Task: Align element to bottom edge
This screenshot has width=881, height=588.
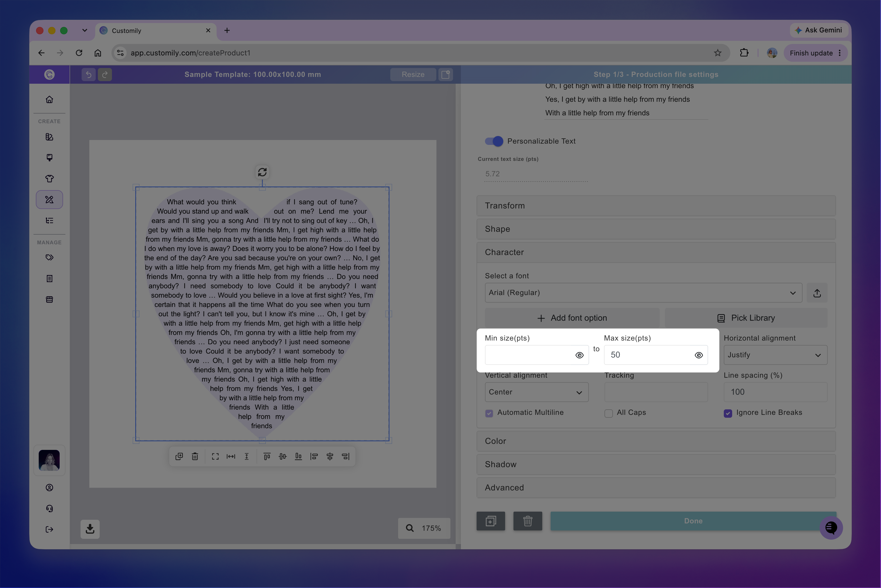Action: 298,456
